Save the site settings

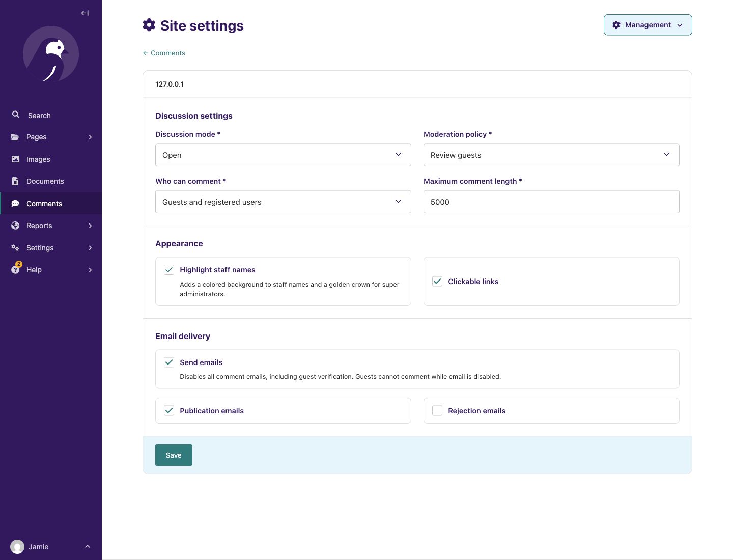174,455
